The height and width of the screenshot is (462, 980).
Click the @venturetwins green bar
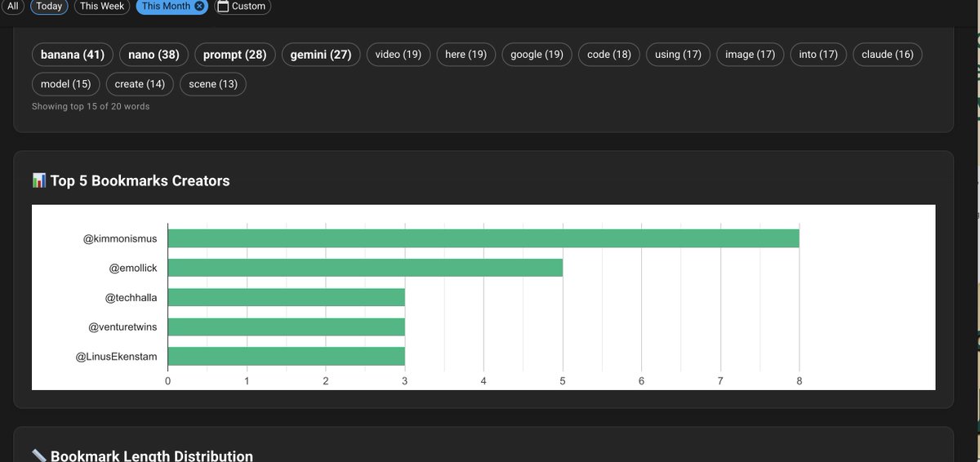pyautogui.click(x=286, y=327)
